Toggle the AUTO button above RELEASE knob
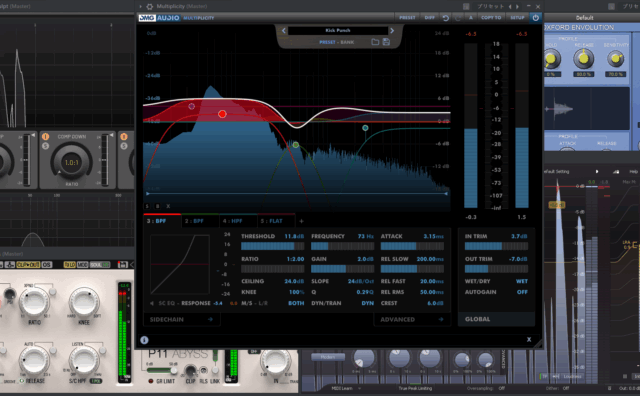The width and height of the screenshot is (640, 396). (x=53, y=351)
